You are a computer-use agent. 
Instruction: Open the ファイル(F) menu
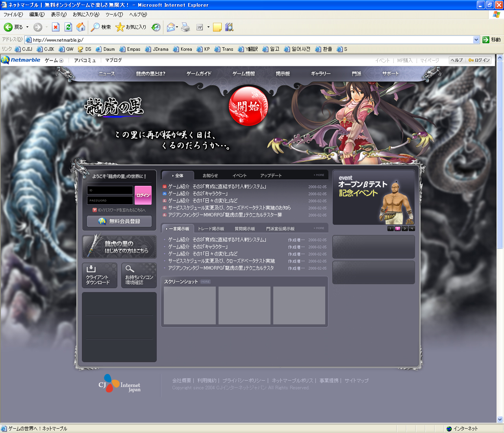click(x=13, y=15)
